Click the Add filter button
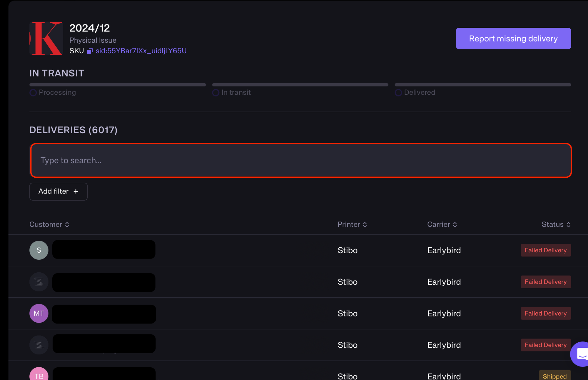The height and width of the screenshot is (380, 588). 58,191
